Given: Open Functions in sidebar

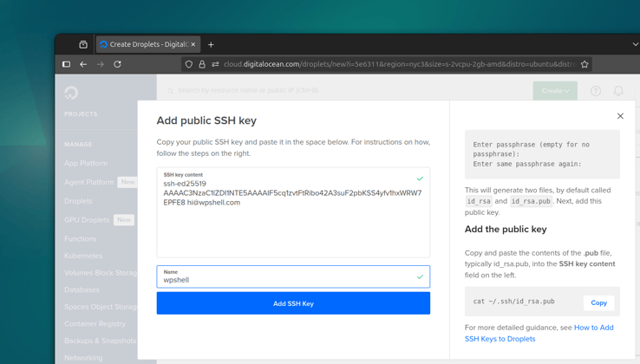Looking at the screenshot, I should (81, 238).
